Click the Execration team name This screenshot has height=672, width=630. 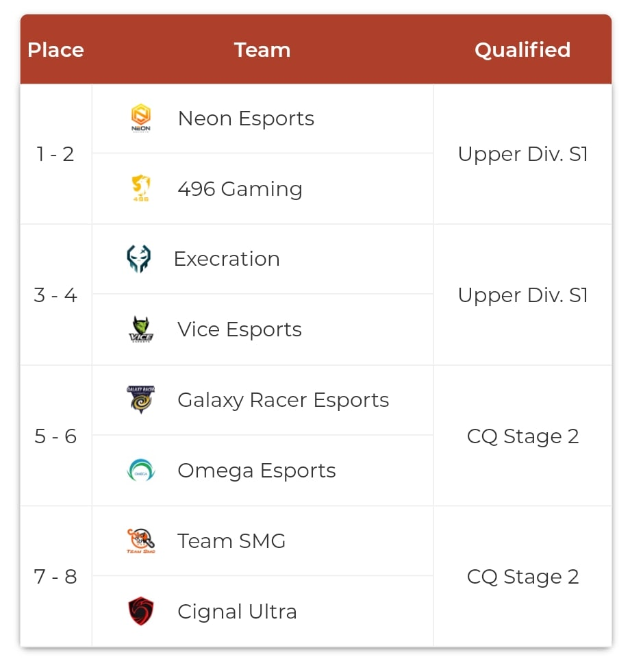tap(227, 259)
